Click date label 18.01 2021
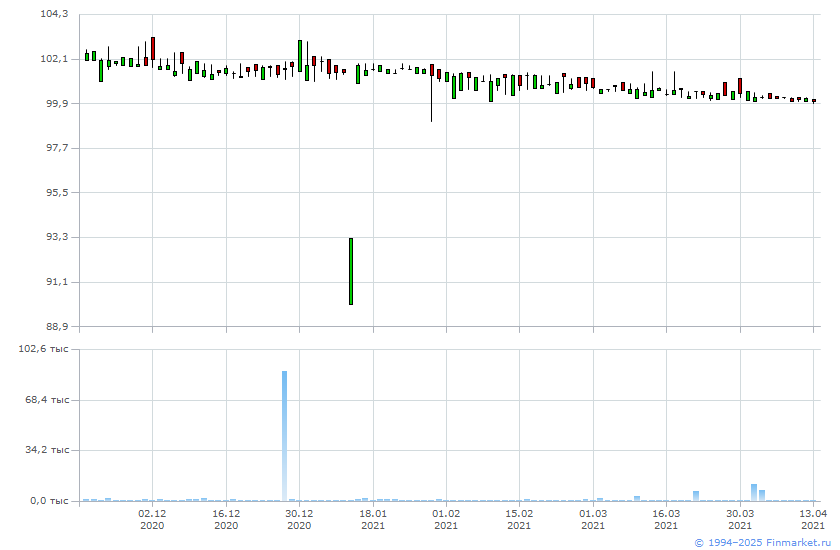 (x=373, y=519)
